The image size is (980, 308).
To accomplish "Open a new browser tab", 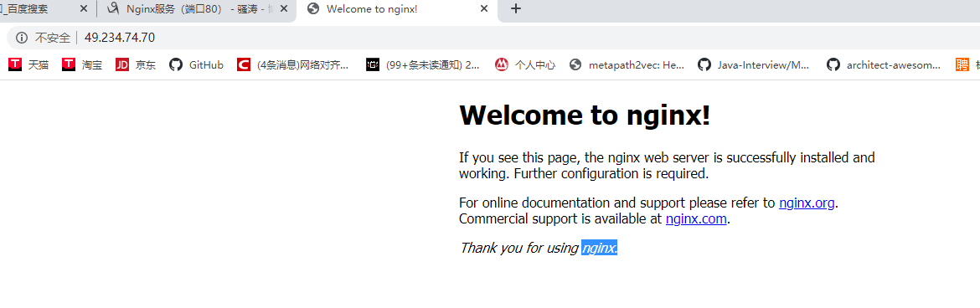I will coord(516,8).
